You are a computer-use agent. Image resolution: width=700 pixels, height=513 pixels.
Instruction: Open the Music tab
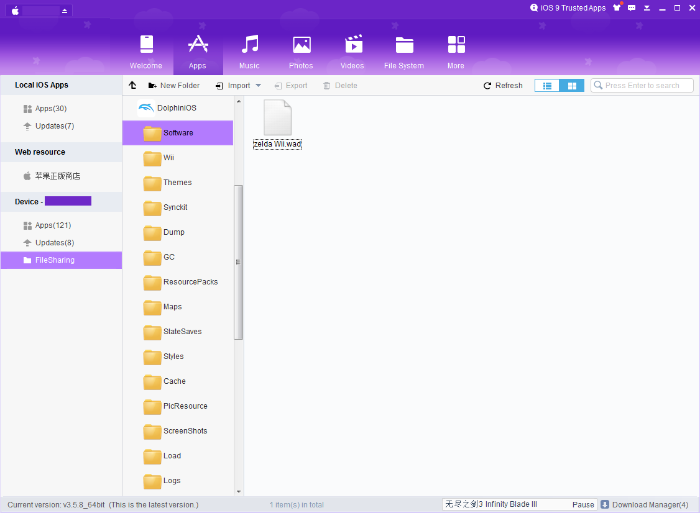[x=249, y=52]
